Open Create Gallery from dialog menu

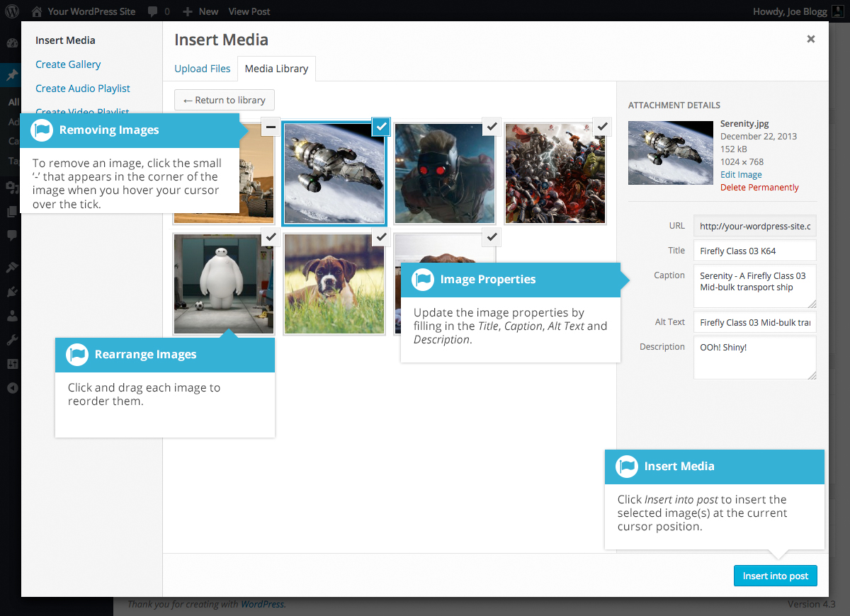point(68,64)
